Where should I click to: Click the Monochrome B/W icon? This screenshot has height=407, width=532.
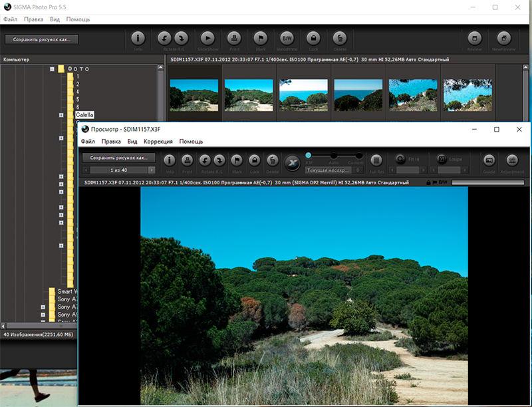[x=287, y=39]
